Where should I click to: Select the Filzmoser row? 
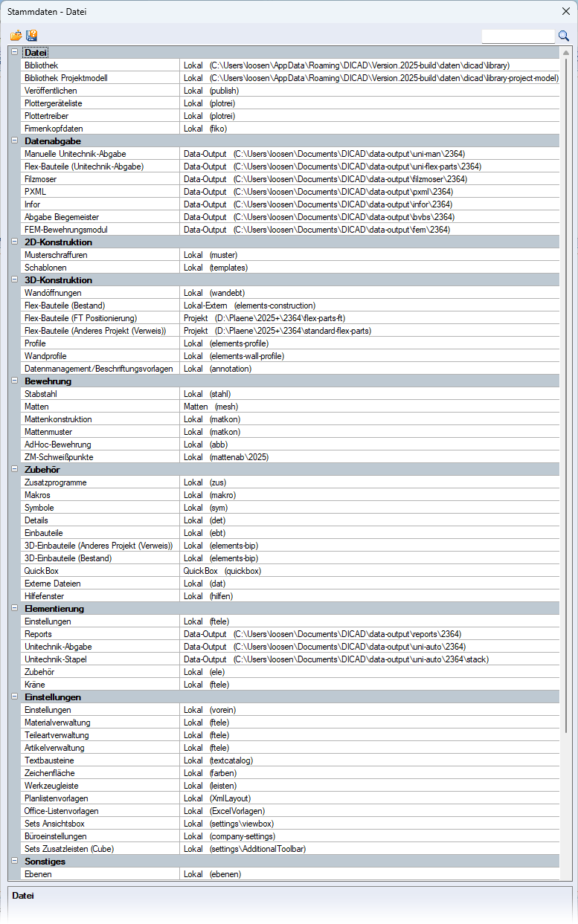point(290,179)
